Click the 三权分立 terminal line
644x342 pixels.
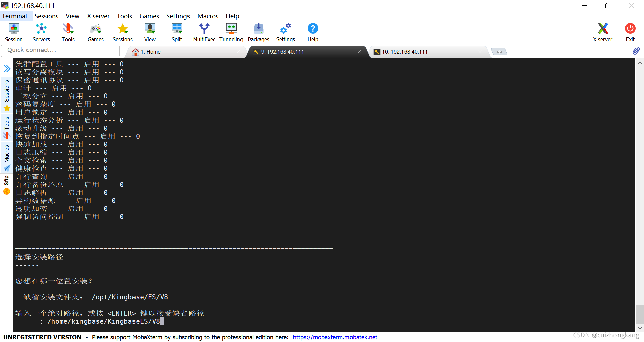(61, 96)
